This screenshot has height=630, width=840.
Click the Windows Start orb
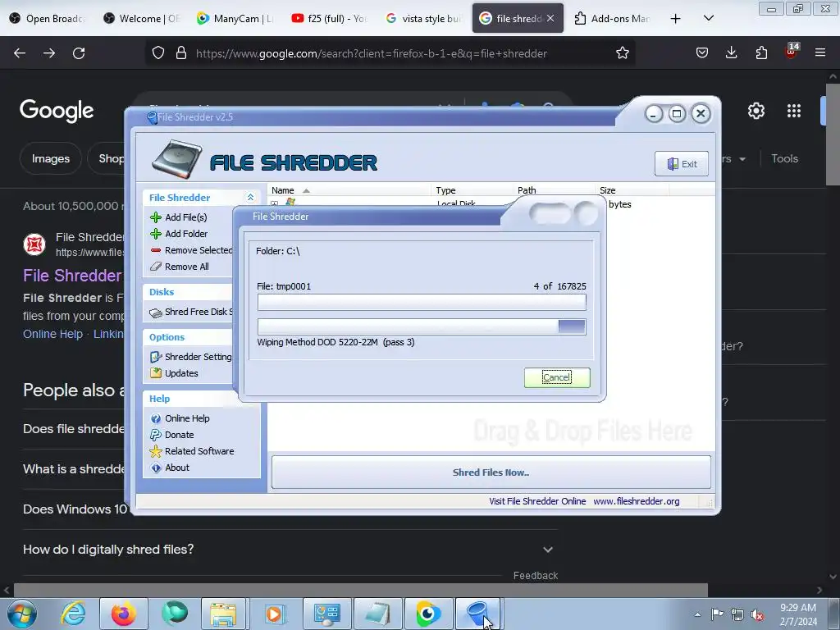coord(22,614)
